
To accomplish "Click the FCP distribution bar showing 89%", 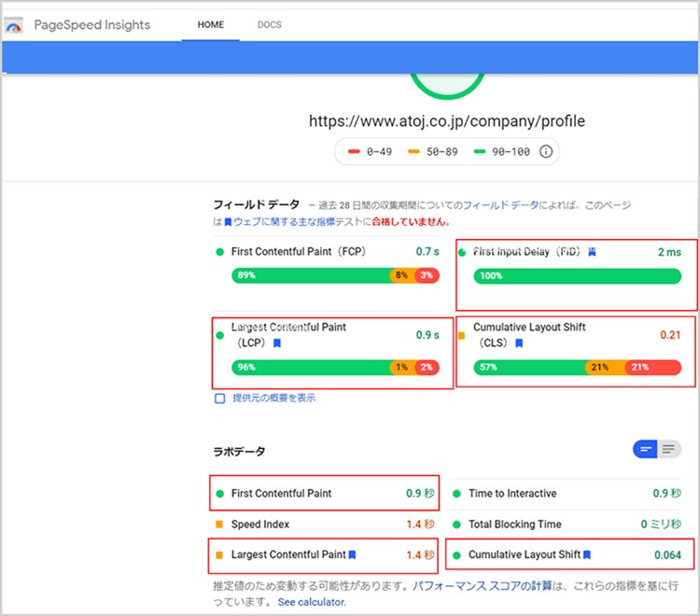I will coord(335,275).
